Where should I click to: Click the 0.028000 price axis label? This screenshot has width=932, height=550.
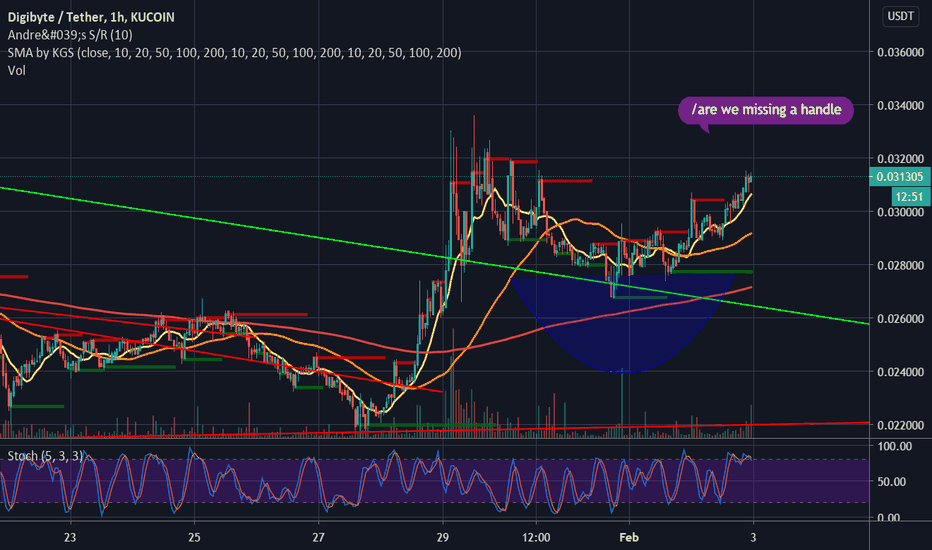(900, 265)
